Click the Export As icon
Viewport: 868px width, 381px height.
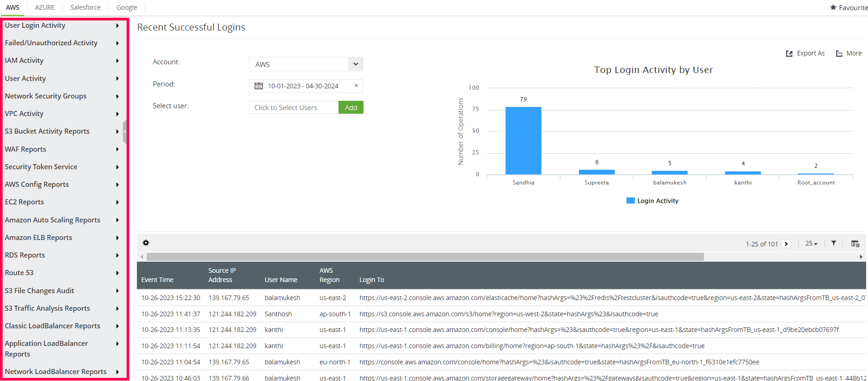tap(789, 54)
